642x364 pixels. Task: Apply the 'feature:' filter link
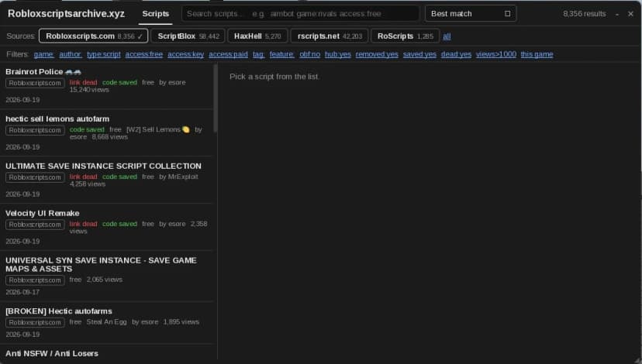[281, 54]
